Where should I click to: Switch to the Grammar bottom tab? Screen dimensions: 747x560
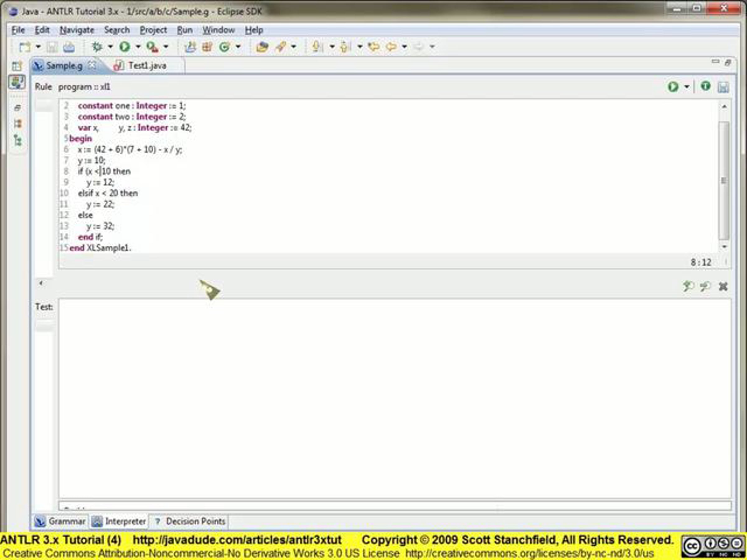point(60,521)
